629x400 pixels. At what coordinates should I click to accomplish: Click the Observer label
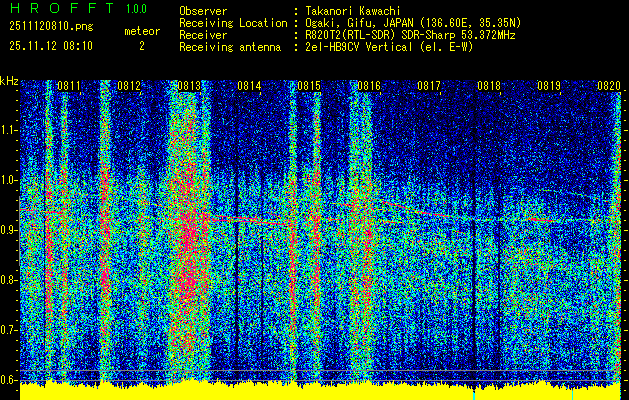(x=203, y=11)
